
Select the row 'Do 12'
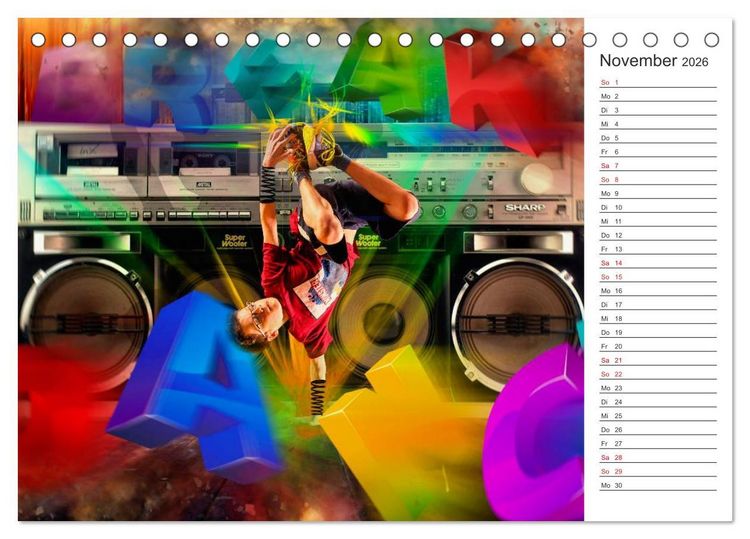pos(658,235)
